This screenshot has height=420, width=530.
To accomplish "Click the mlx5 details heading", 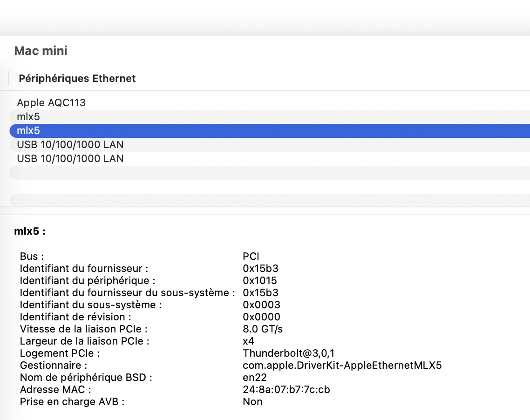I will coord(30,231).
